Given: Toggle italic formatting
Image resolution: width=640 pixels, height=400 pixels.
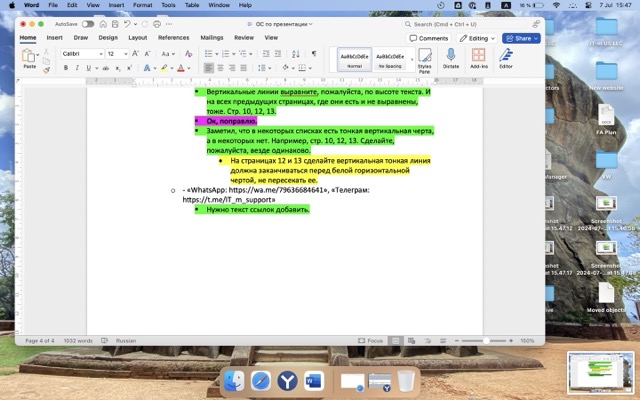Looking at the screenshot, I should pyautogui.click(x=76, y=68).
